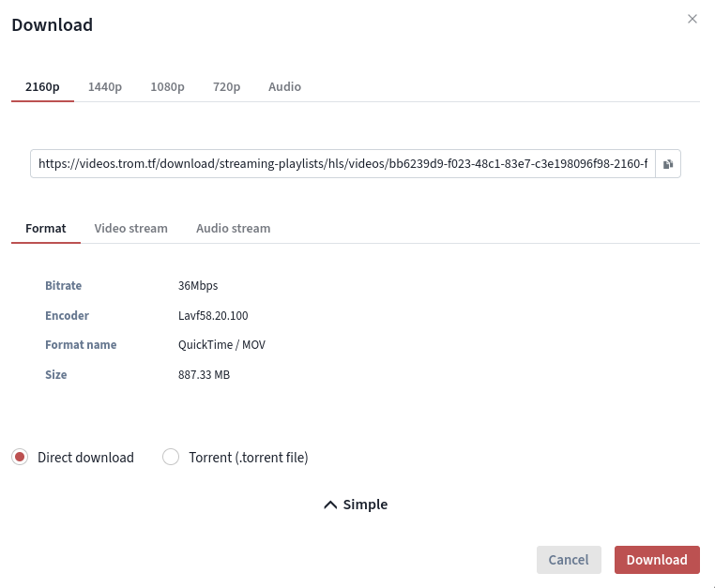
Task: Select the Direct download radio button
Action: (x=20, y=457)
